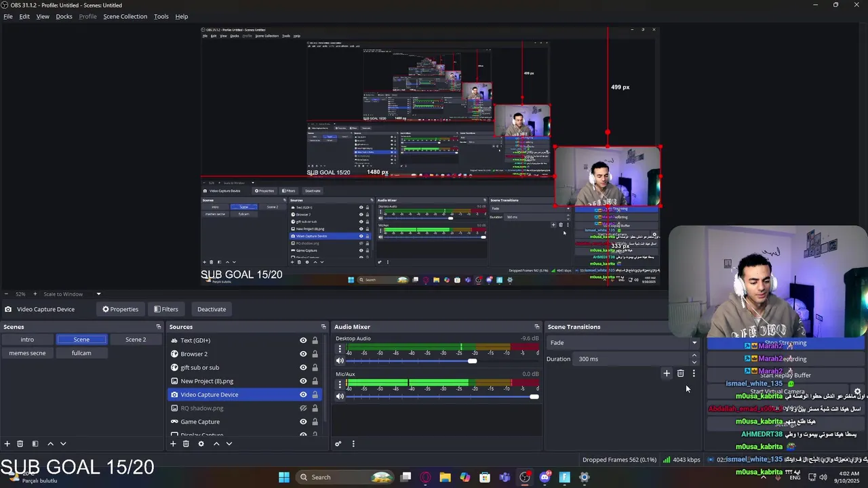Switch to Scene 2
Image resolution: width=868 pixels, height=488 pixels.
[x=136, y=340]
